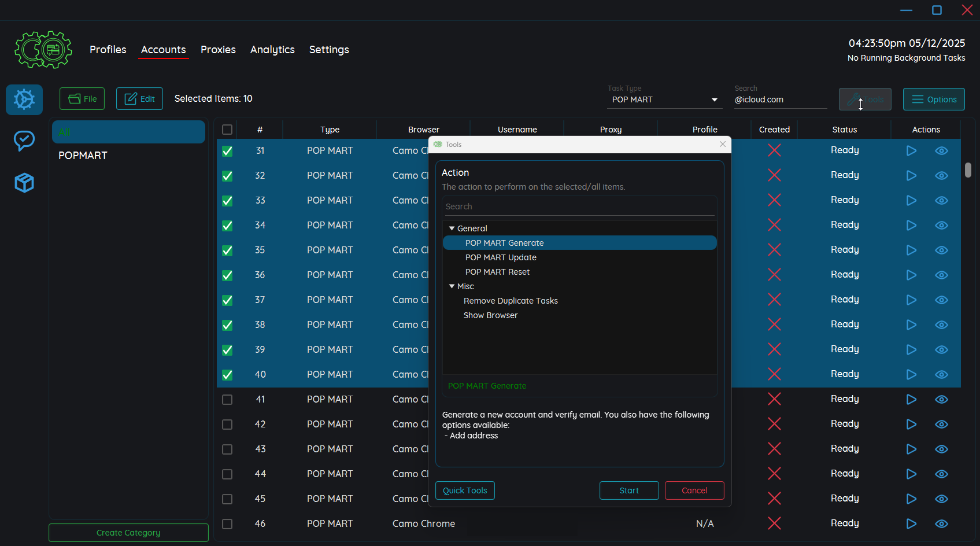The height and width of the screenshot is (546, 980).
Task: Open the File button in toolbar
Action: [82, 99]
